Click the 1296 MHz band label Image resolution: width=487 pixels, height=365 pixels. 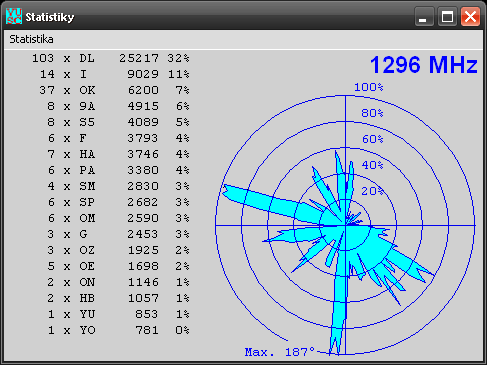coord(424,64)
